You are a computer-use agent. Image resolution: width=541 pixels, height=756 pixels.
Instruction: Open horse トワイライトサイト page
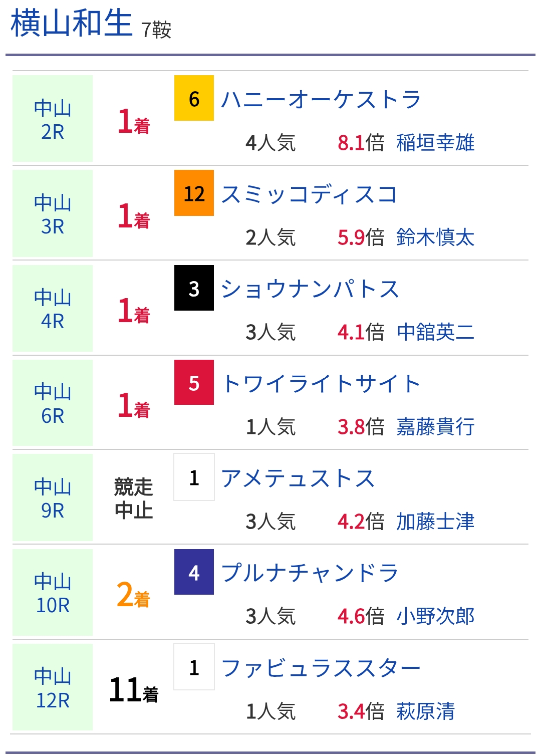pyautogui.click(x=321, y=383)
